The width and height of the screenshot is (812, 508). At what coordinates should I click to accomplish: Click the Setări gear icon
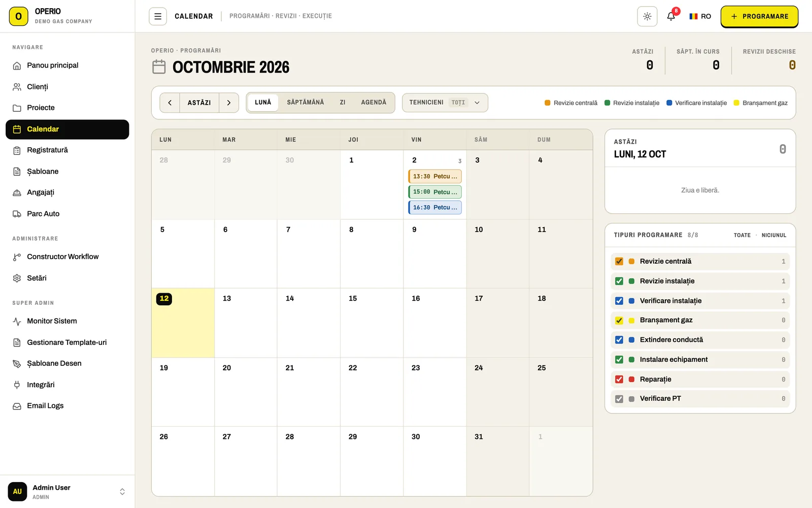point(17,278)
